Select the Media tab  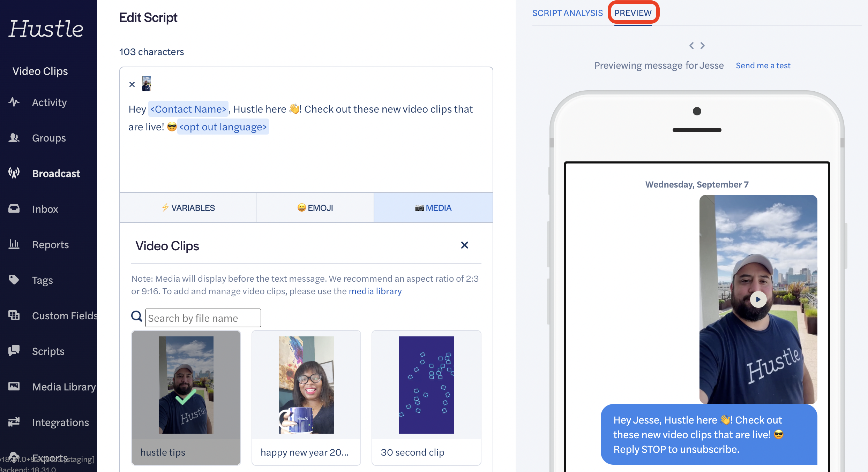433,208
